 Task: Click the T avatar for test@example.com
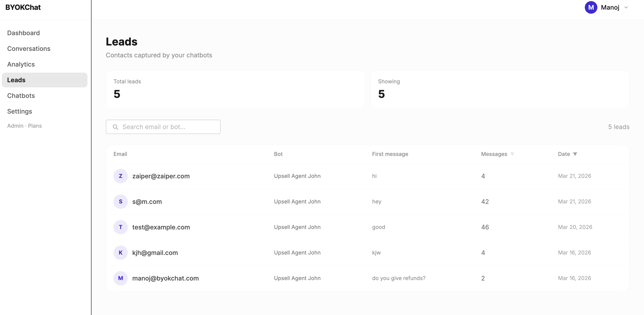(120, 227)
